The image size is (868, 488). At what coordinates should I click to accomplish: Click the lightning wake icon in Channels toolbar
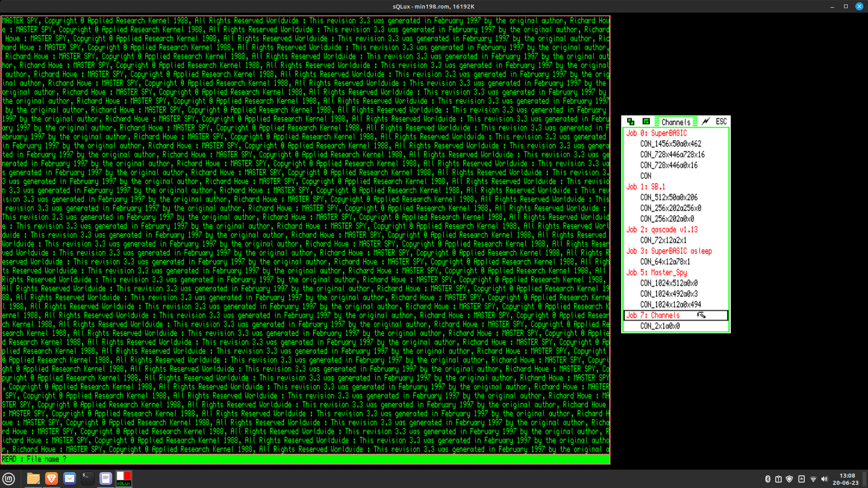(x=706, y=122)
